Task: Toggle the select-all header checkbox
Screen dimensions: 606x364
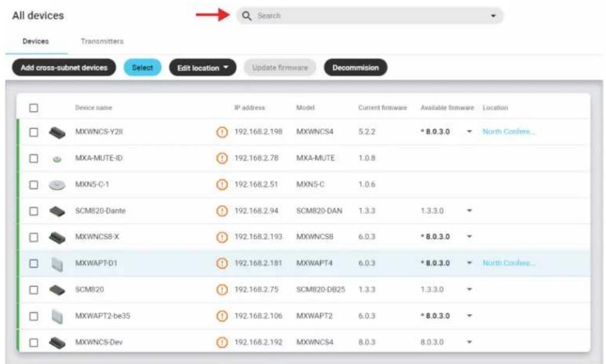Action: point(34,108)
